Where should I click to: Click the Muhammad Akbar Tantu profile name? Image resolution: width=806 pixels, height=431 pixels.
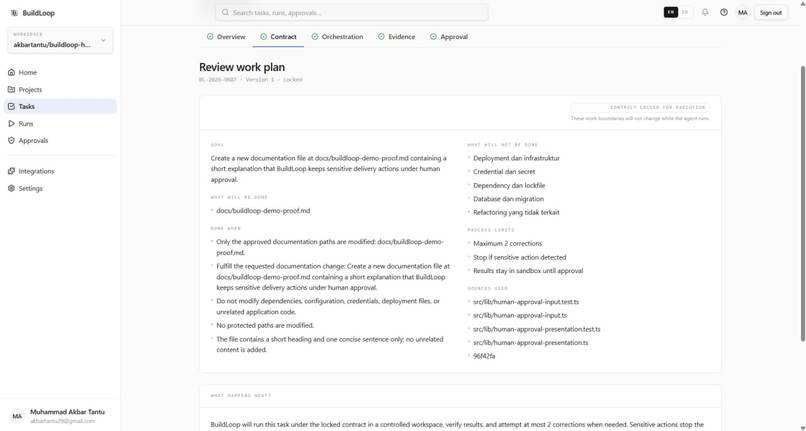coord(67,412)
